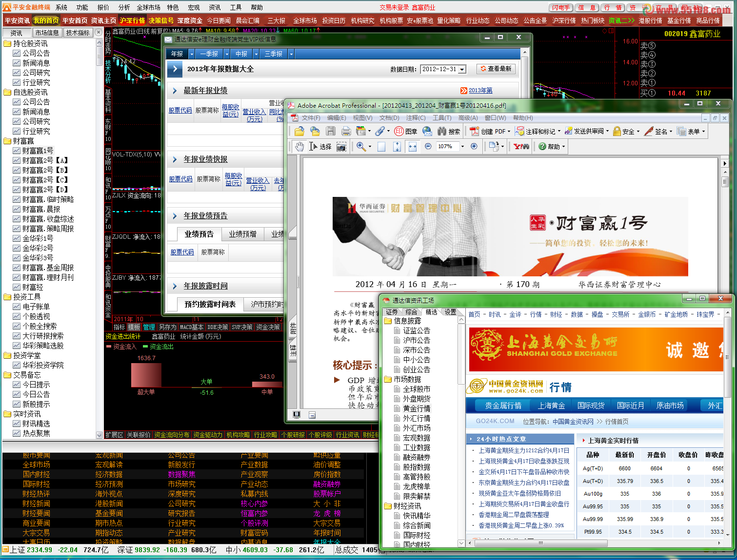
Task: Open the 签名 sign dropdown
Action: coord(658,131)
